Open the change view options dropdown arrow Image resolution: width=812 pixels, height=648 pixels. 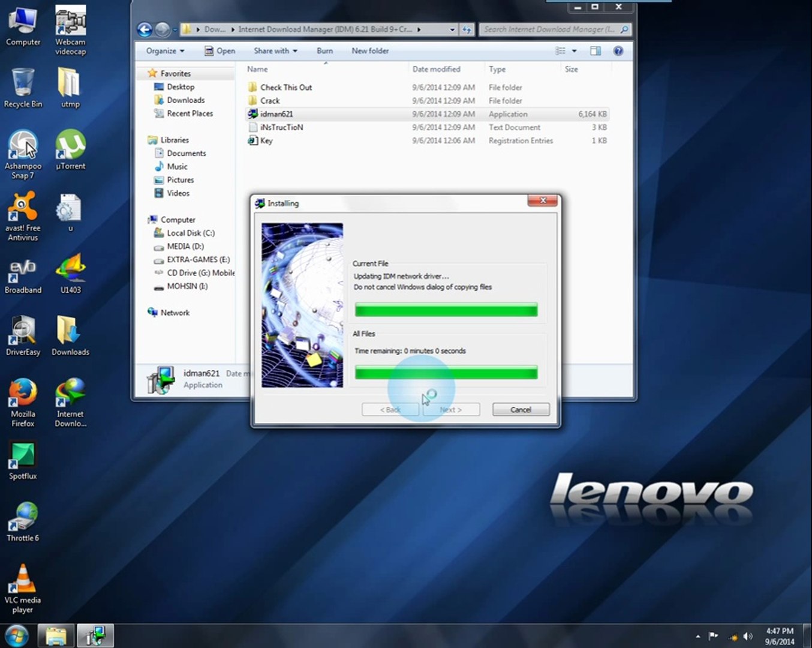click(x=574, y=51)
